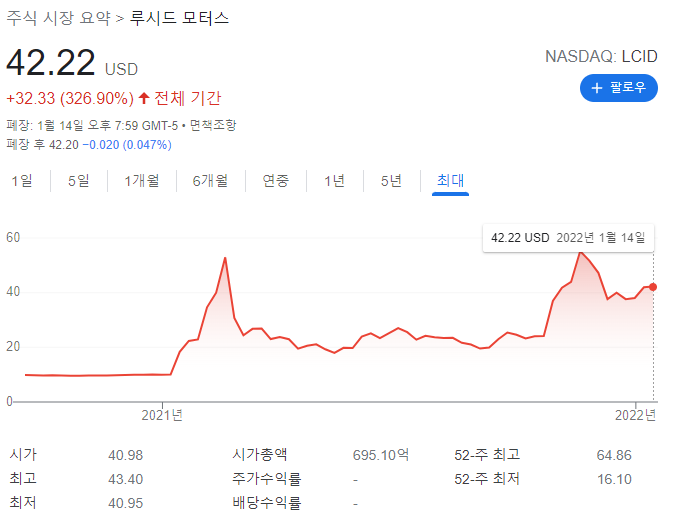Click the 시가총액 value 695.10억
Viewport: 699px width, 527px height.
coord(381,455)
